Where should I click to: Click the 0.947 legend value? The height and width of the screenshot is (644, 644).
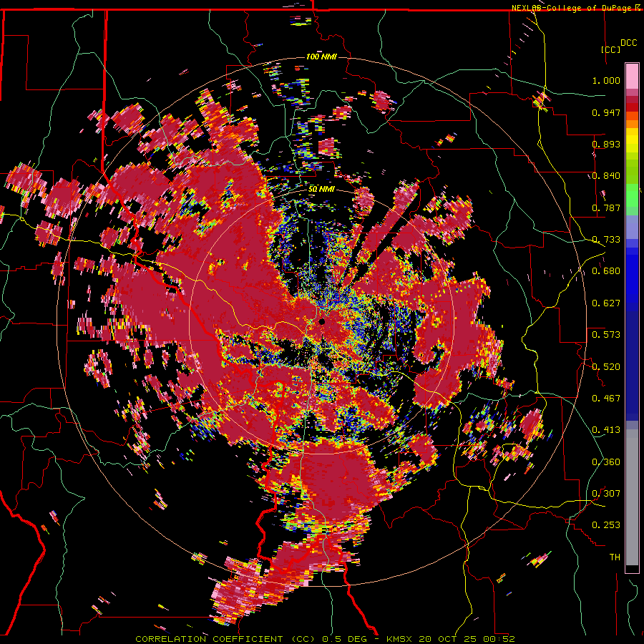coord(606,112)
